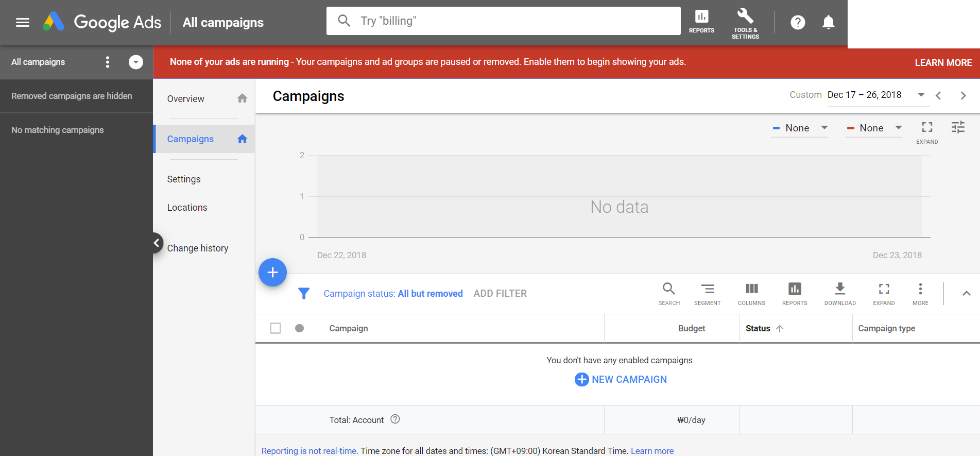
Task: Open table Reports tool
Action: [x=795, y=294]
